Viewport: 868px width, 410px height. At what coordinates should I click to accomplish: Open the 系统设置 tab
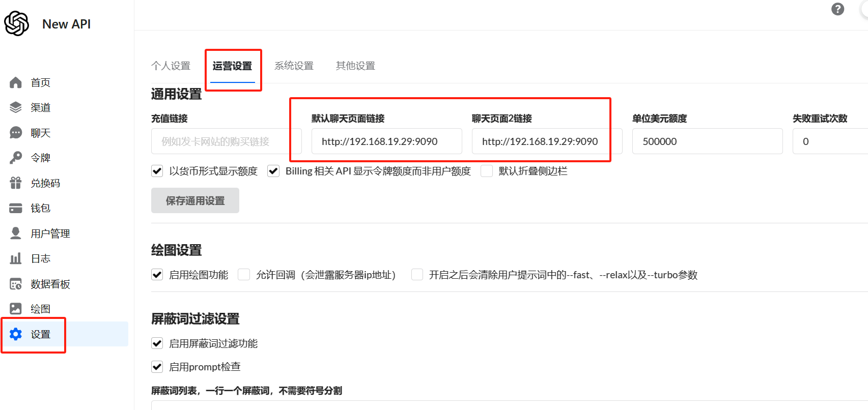294,66
